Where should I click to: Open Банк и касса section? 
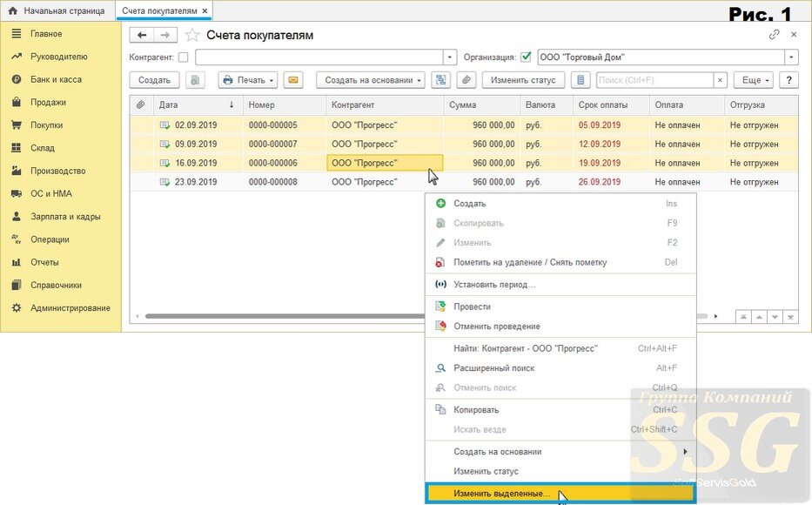coord(56,79)
